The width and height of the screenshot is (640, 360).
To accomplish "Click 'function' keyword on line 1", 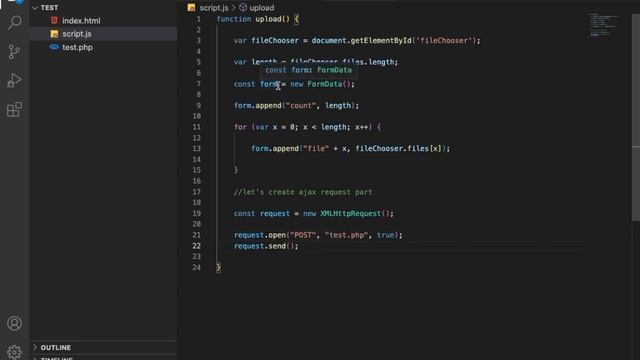I will point(234,19).
